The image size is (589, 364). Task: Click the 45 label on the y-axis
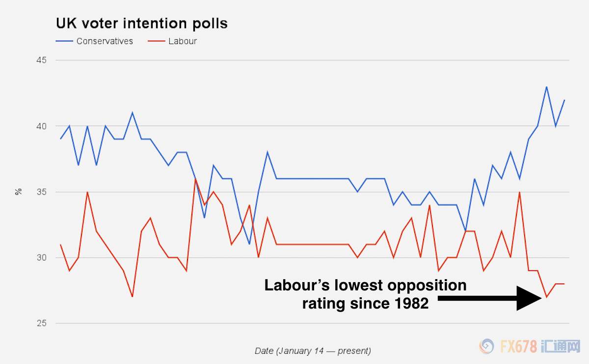pyautogui.click(x=41, y=60)
